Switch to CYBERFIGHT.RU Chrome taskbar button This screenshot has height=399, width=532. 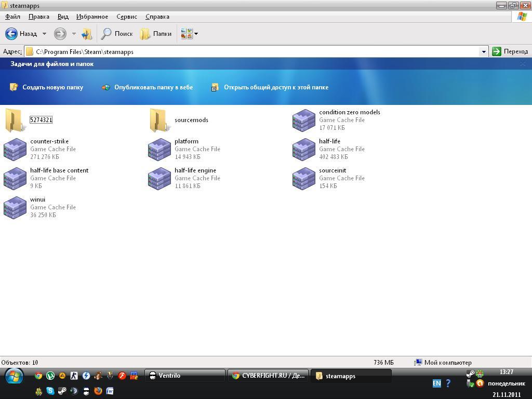pyautogui.click(x=268, y=376)
